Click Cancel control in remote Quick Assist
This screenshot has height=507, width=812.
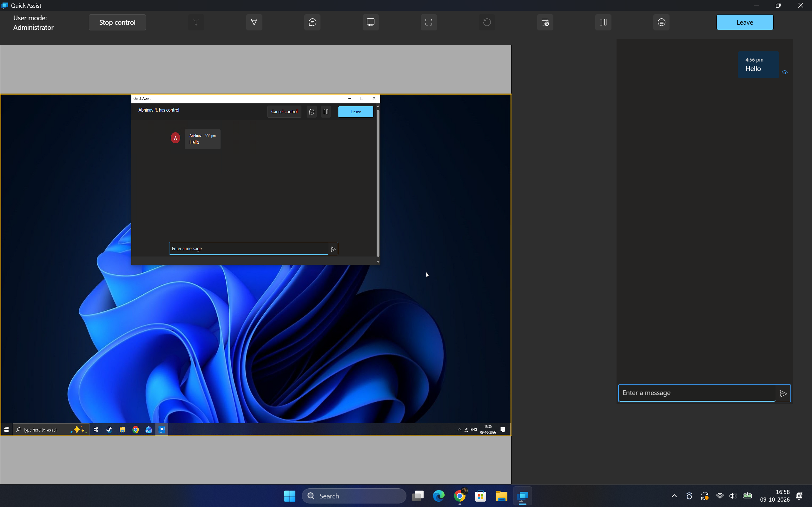pyautogui.click(x=284, y=112)
